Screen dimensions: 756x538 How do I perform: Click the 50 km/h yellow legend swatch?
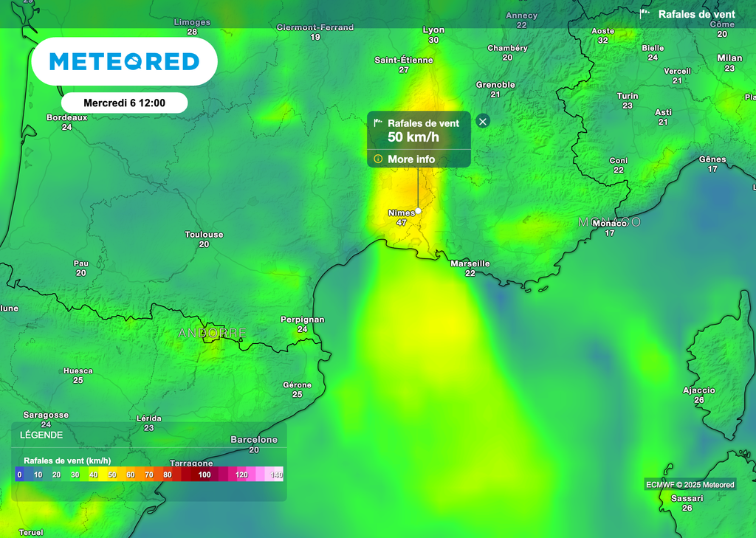click(x=112, y=475)
